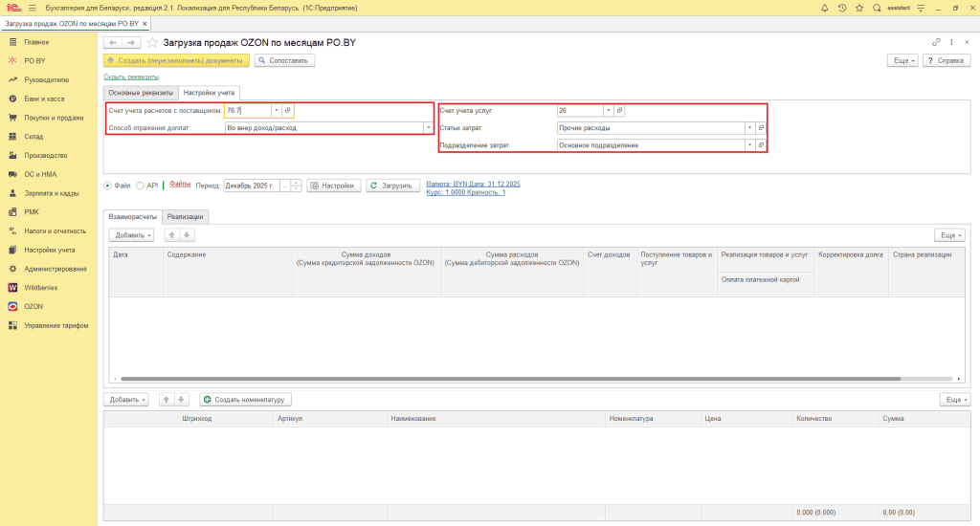Open the Налоги и отчетность section
Screen dimensions: 980x526
(55, 231)
